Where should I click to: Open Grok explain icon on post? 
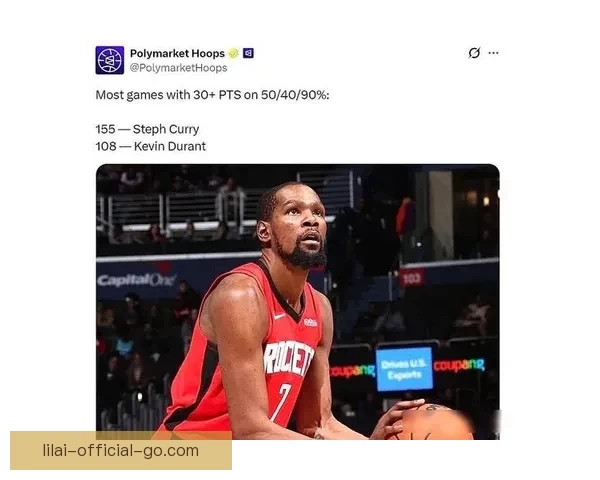(474, 53)
